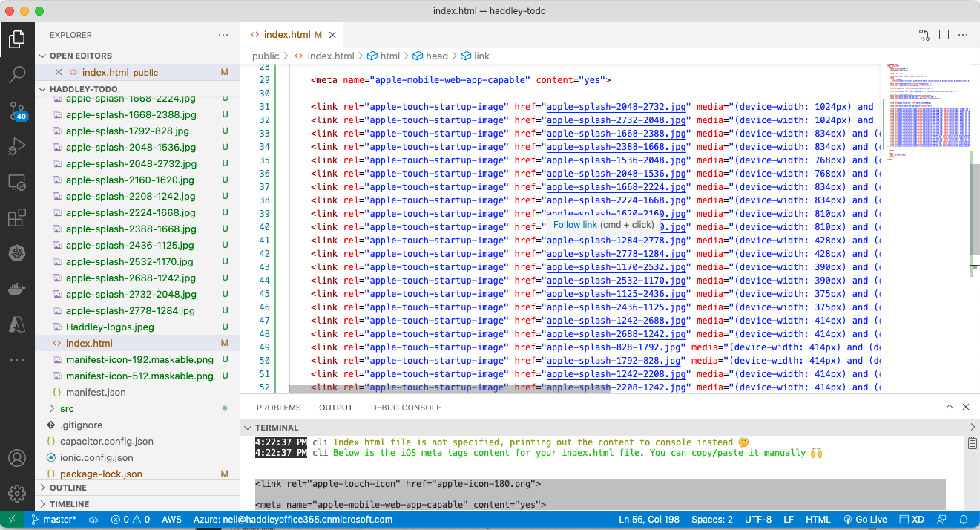Click the master branch status button

coord(53,520)
